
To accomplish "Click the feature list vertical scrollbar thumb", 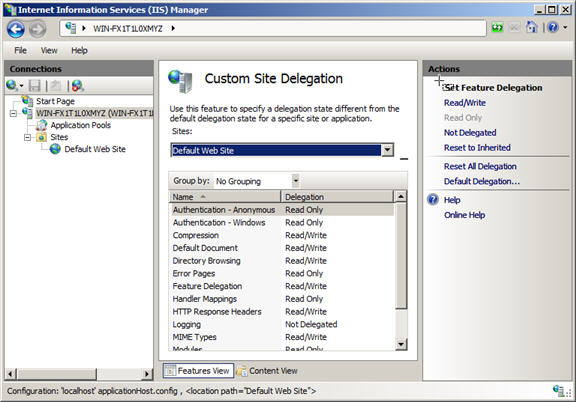I will pos(401,256).
